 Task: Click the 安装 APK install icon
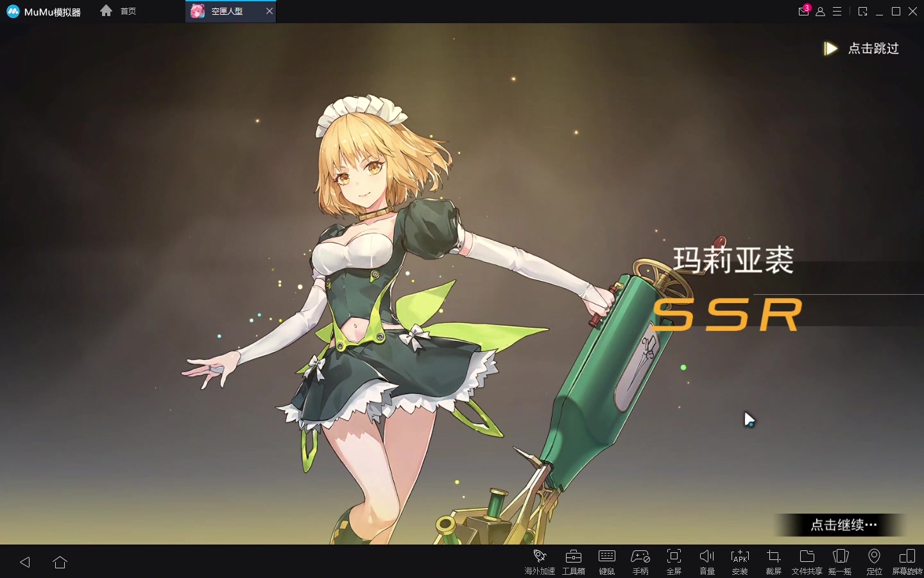[740, 561]
